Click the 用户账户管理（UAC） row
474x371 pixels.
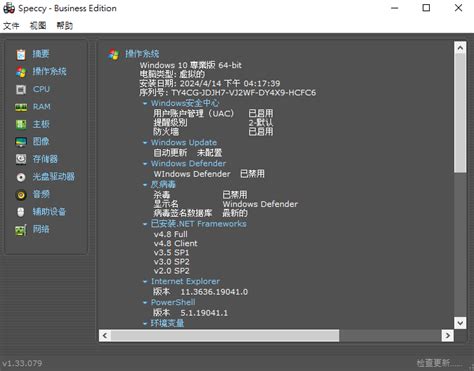coord(213,114)
